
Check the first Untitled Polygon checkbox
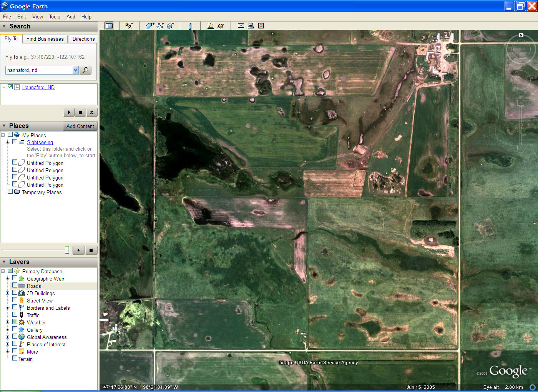click(x=15, y=163)
